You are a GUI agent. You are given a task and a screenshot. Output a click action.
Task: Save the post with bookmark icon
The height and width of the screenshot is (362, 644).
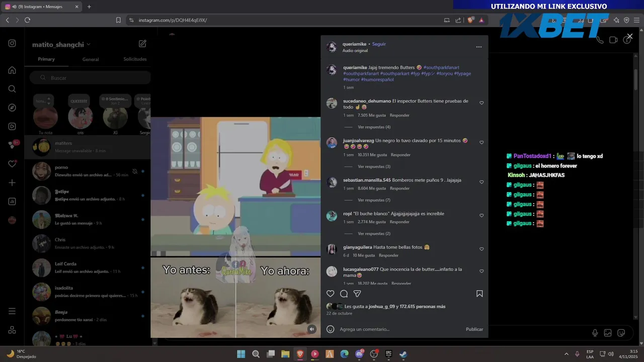(479, 294)
